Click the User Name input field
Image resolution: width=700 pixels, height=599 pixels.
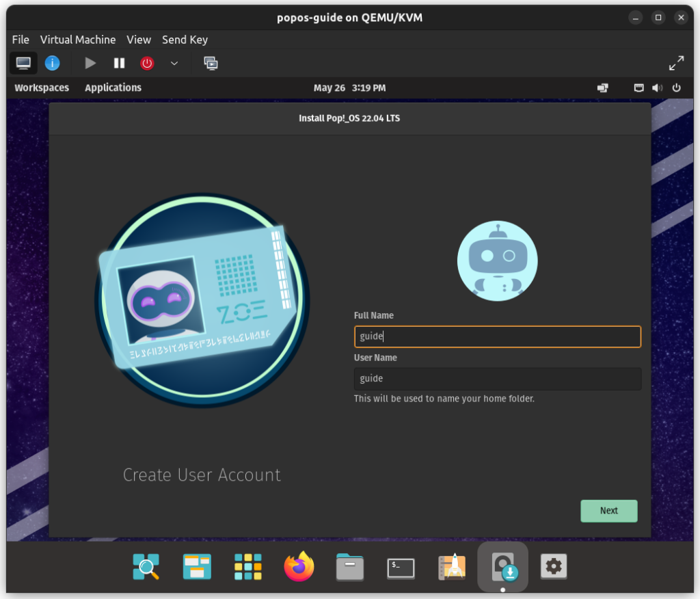498,379
